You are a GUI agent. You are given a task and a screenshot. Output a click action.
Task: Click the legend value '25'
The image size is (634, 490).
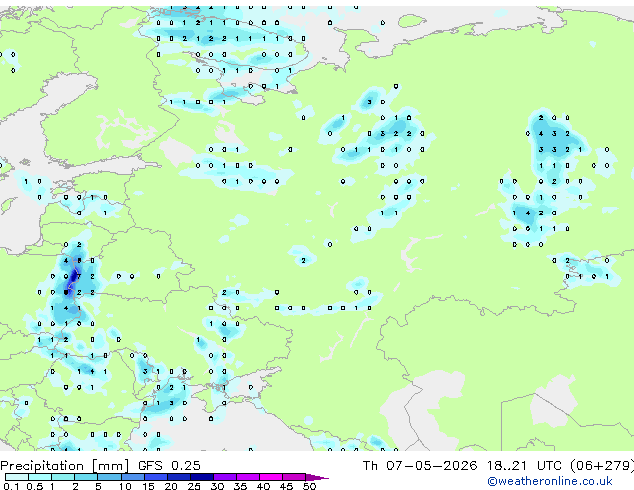(194, 486)
